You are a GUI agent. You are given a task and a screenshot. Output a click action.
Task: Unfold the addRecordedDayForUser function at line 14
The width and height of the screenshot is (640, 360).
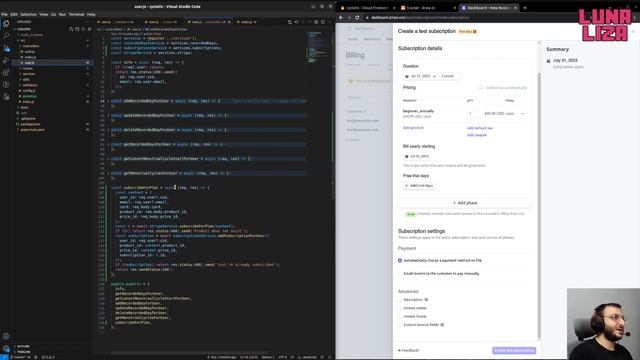click(108, 101)
